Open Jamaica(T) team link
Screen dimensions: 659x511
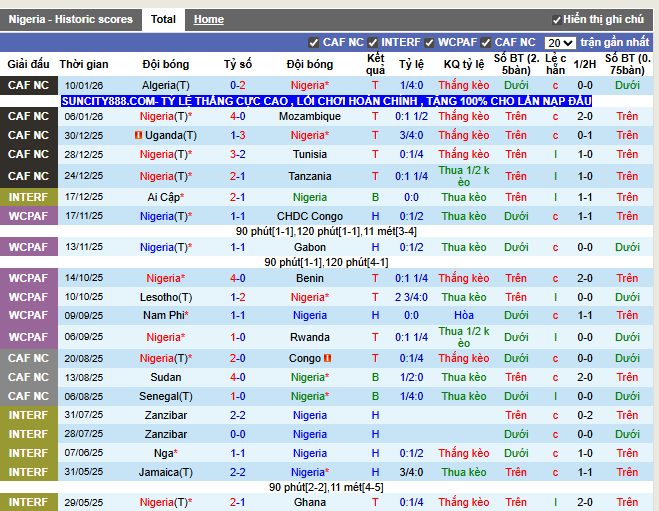coord(166,472)
